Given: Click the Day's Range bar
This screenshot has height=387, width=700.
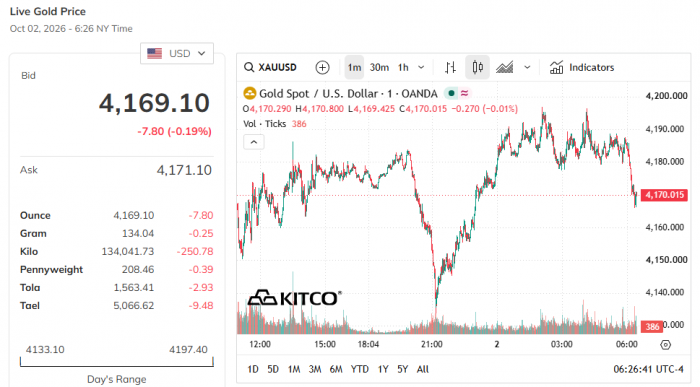Looking at the screenshot, I should tap(117, 362).
